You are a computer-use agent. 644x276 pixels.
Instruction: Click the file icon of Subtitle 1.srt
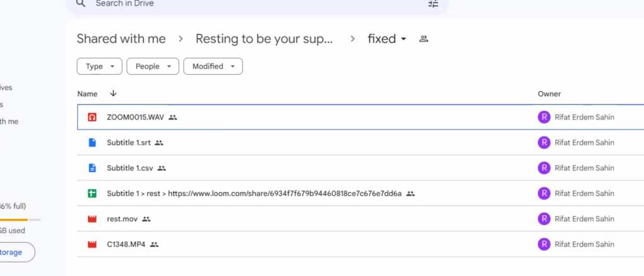pos(92,143)
